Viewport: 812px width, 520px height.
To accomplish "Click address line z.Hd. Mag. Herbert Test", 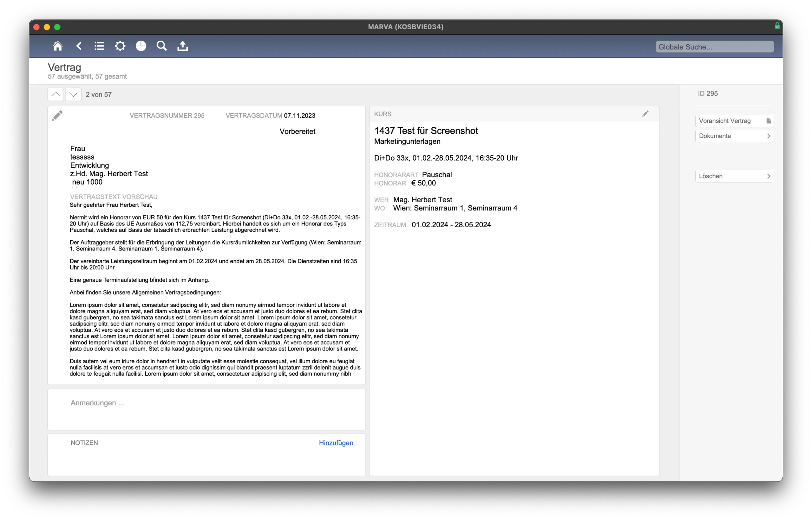I will click(109, 174).
